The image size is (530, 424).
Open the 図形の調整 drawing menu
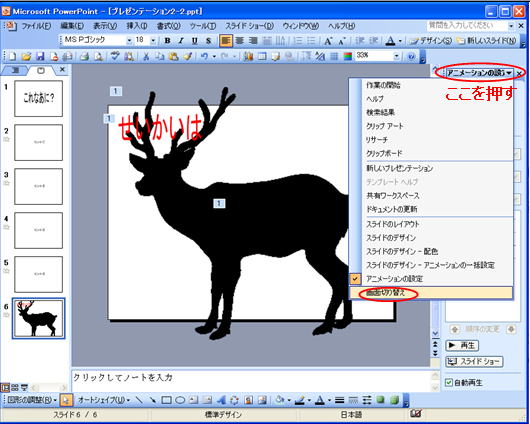pyautogui.click(x=32, y=400)
